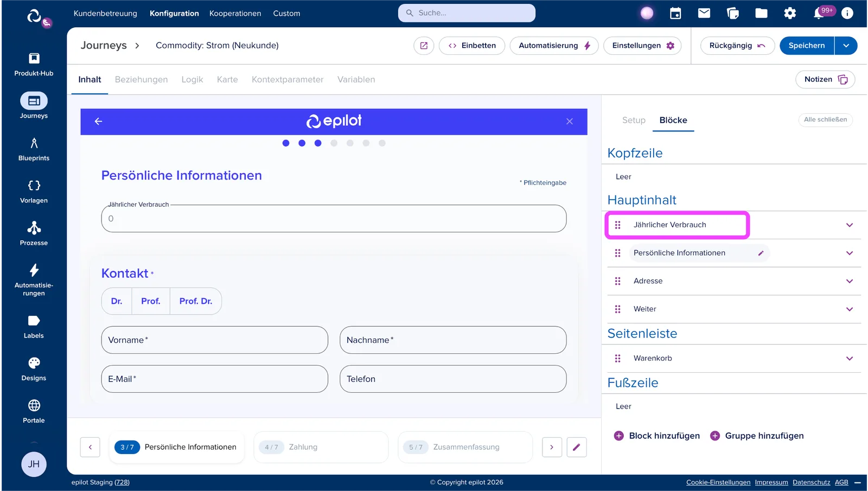Viewport: 868px width, 491px height.
Task: Jump to step 4/7 Zahlung
Action: point(321,447)
